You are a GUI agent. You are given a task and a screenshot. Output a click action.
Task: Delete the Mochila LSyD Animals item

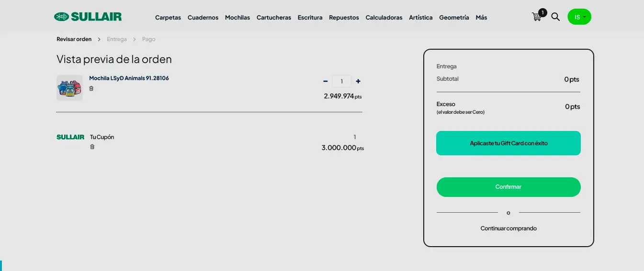[x=91, y=88]
